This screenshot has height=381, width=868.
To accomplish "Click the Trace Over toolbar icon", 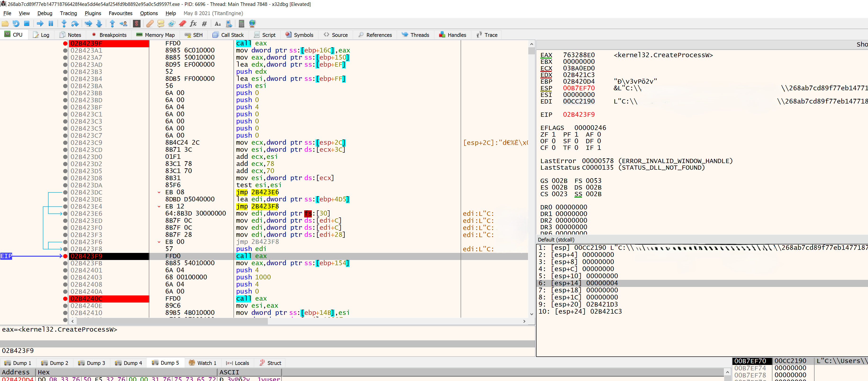I will click(99, 24).
